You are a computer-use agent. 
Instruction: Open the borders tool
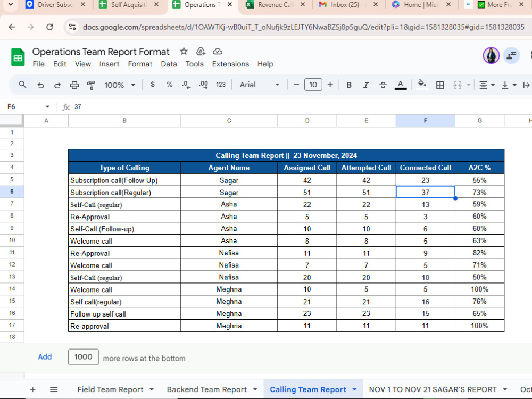coord(440,85)
